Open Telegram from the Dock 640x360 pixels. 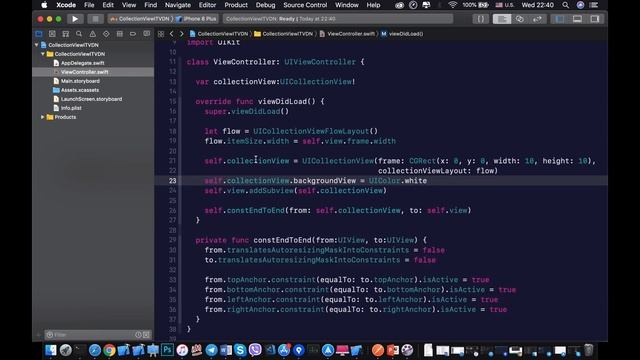211,350
